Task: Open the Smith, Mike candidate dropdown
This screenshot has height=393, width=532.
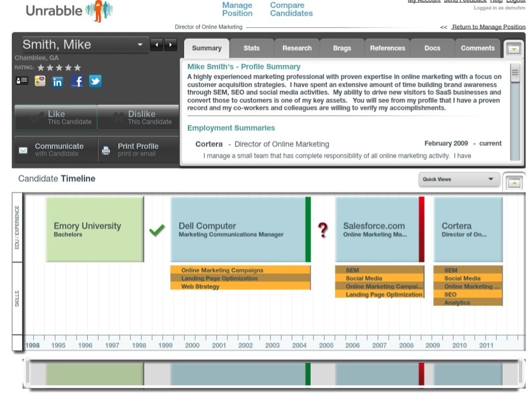Action: (86, 45)
